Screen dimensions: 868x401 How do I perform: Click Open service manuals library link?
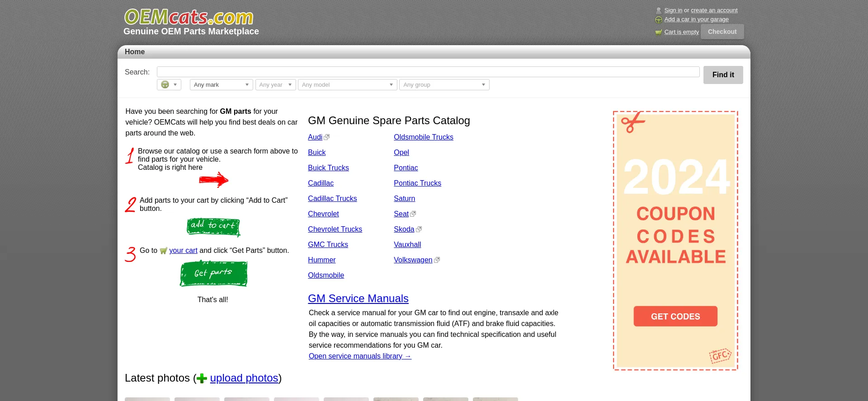(360, 356)
